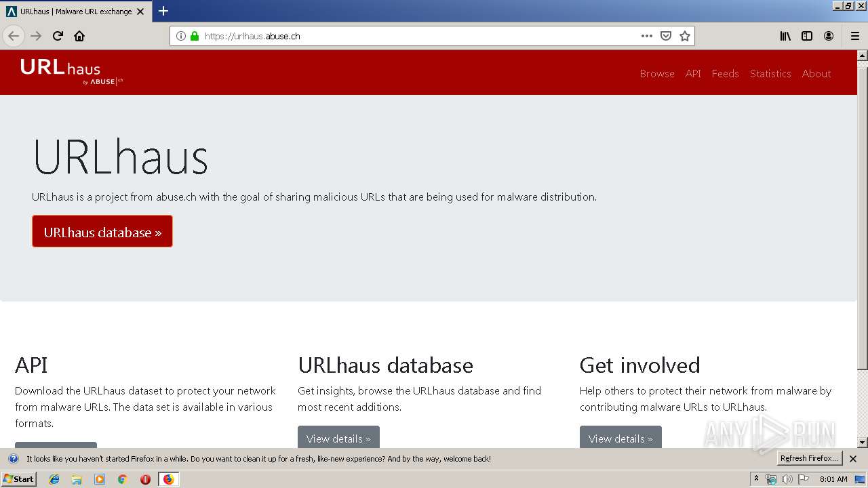Click the browser Back arrow button

click(x=14, y=36)
